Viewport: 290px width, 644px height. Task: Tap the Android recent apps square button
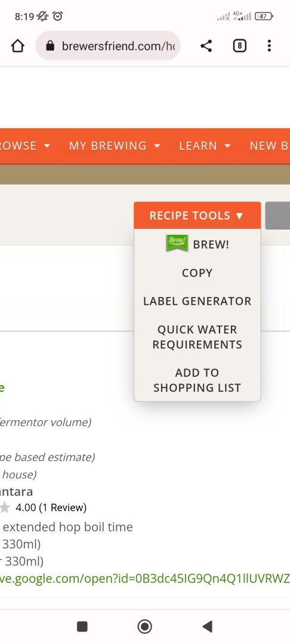tap(82, 626)
